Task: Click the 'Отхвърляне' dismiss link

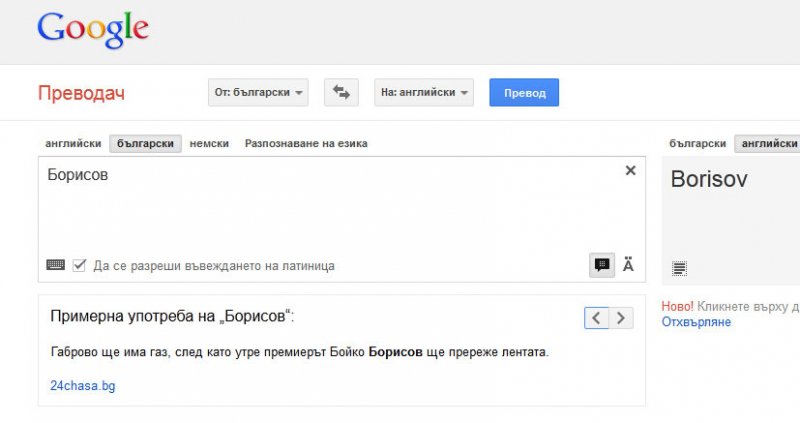Action: 696,322
